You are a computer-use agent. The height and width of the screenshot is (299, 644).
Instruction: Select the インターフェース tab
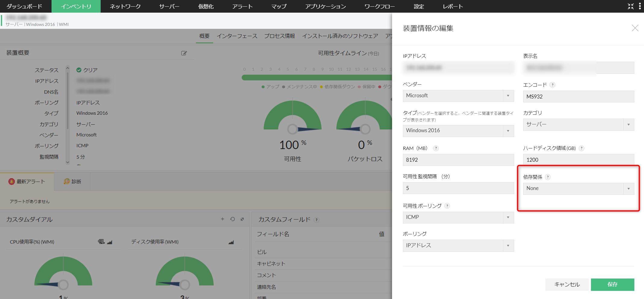point(237,36)
